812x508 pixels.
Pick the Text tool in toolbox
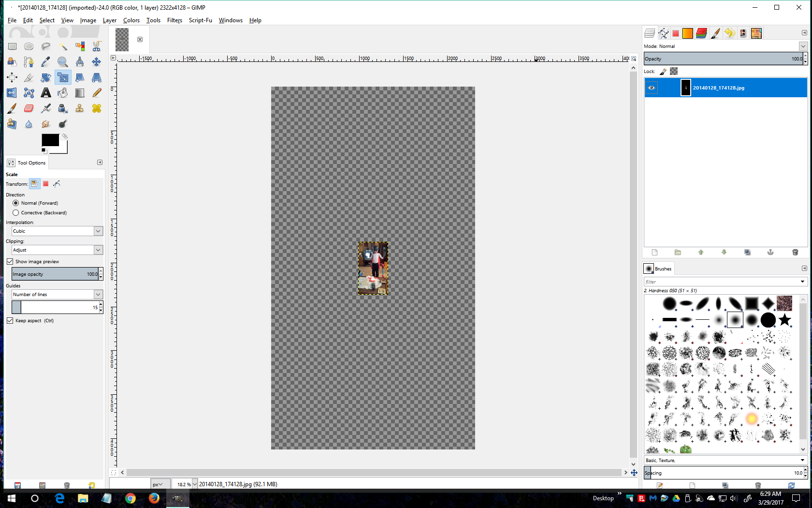coord(46,93)
